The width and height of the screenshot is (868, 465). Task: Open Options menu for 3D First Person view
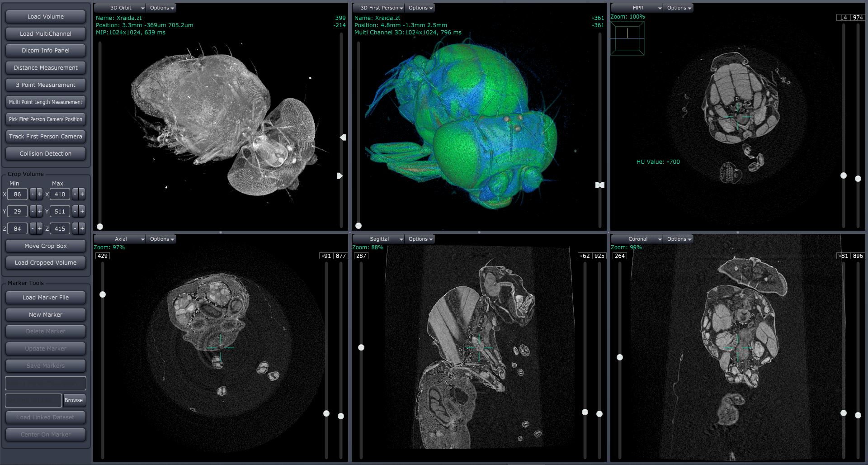pos(420,8)
